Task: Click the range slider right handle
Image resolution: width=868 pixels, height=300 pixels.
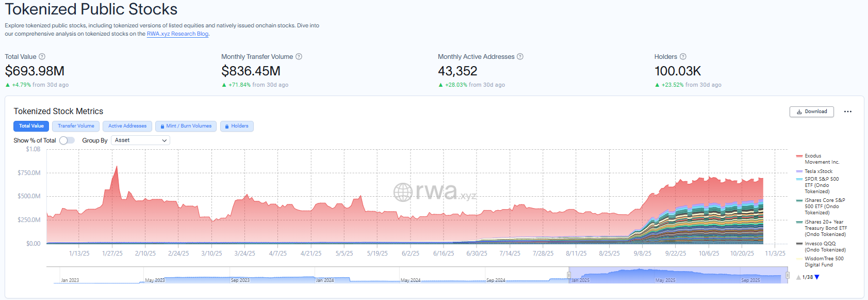Action: click(x=788, y=275)
